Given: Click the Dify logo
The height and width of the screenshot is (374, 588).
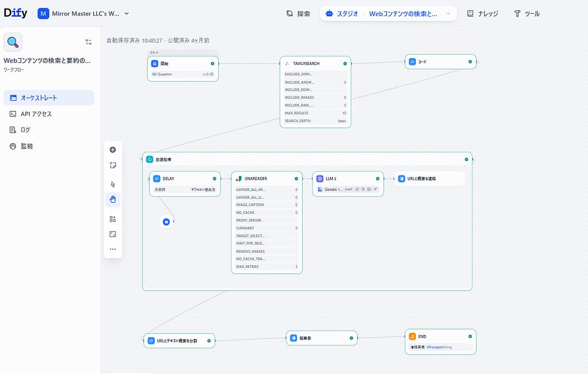Looking at the screenshot, I should point(16,14).
